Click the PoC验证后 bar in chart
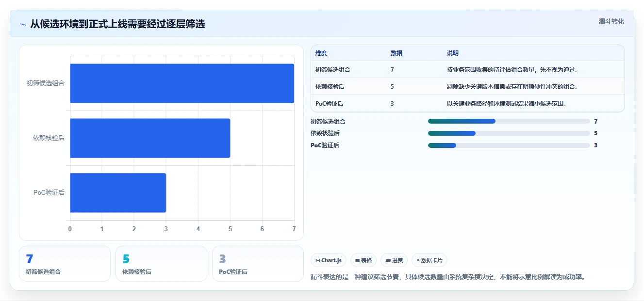This screenshot has width=644, height=301. [118, 193]
